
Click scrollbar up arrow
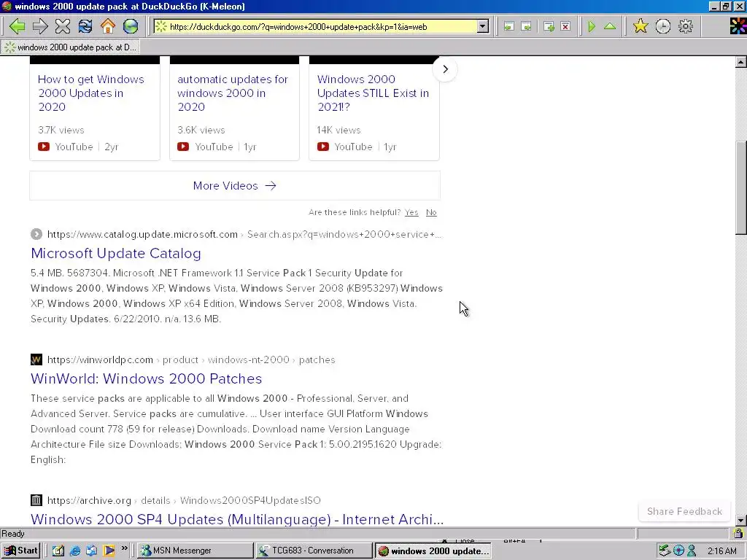point(741,62)
